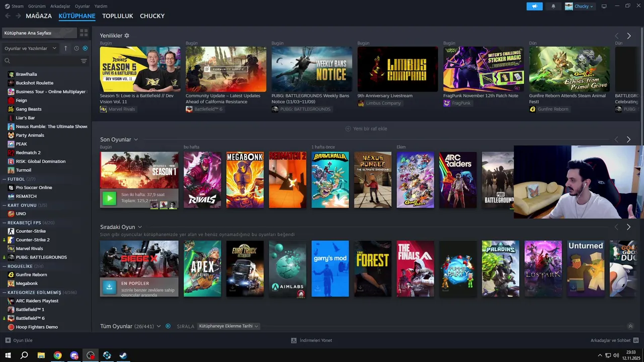Click the recent activity clock icon in sidebar
The width and height of the screenshot is (644, 362).
point(76,48)
